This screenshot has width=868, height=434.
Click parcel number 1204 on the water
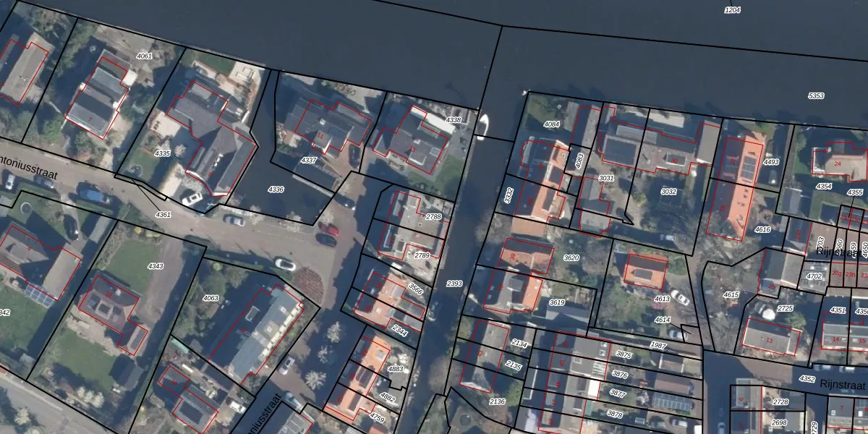[732, 10]
